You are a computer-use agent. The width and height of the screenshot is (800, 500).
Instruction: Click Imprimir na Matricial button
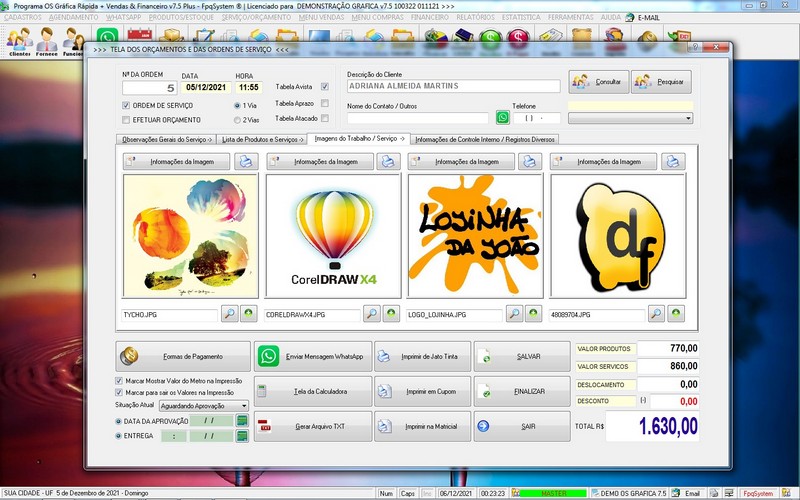click(422, 426)
